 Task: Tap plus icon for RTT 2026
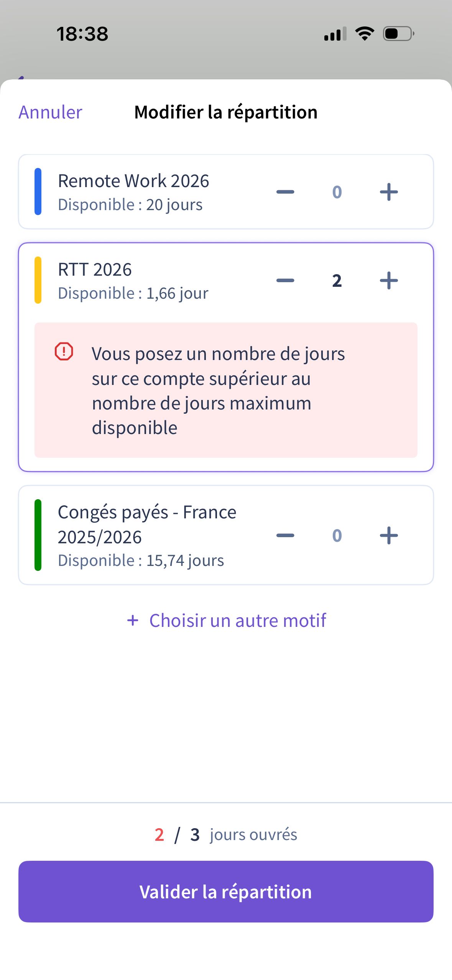click(x=389, y=280)
